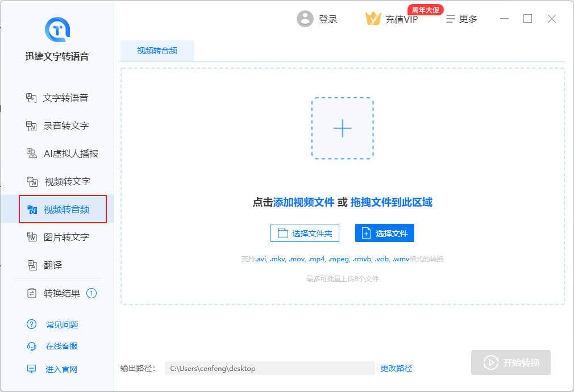
Task: Click the 文字转语音 sidebar icon
Action: (x=31, y=98)
